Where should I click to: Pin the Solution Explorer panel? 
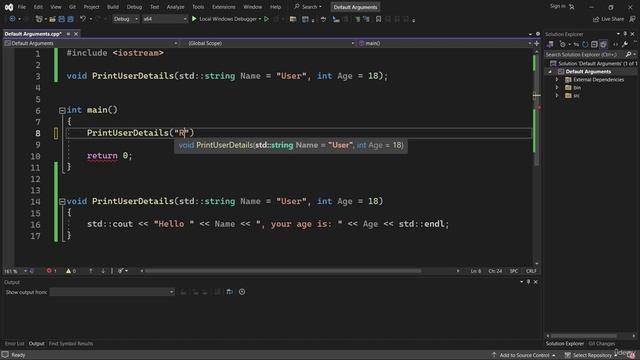click(x=625, y=34)
